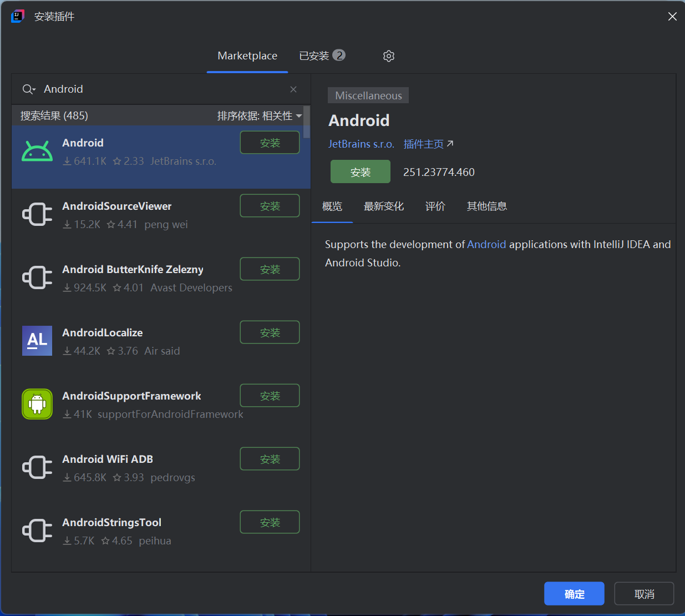Click the pedrovgs vendor text
685x616 pixels.
point(172,478)
